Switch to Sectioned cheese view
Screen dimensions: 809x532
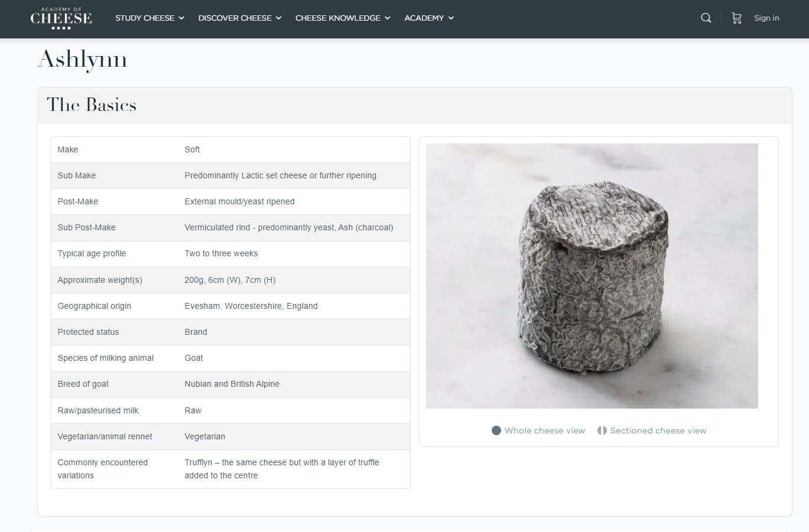658,430
